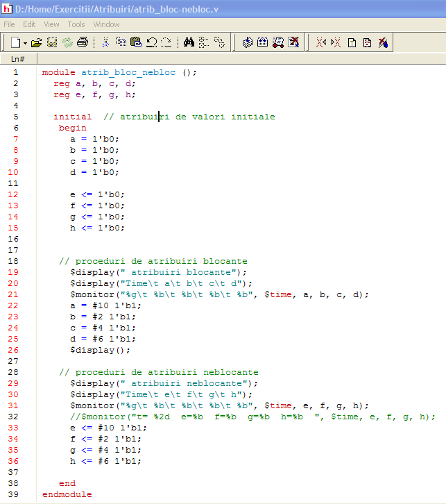Click the Compile All icon
Image resolution: width=446 pixels, height=504 pixels.
pyautogui.click(x=263, y=42)
